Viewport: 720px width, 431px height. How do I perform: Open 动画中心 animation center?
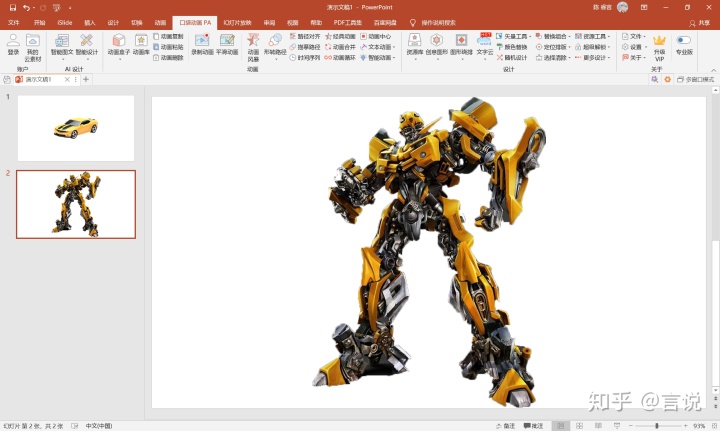click(376, 36)
